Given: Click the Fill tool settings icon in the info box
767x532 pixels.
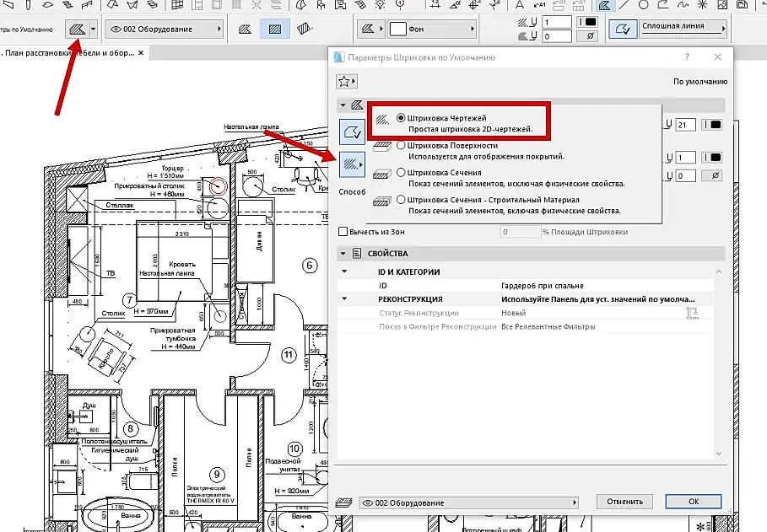Looking at the screenshot, I should point(78,30).
